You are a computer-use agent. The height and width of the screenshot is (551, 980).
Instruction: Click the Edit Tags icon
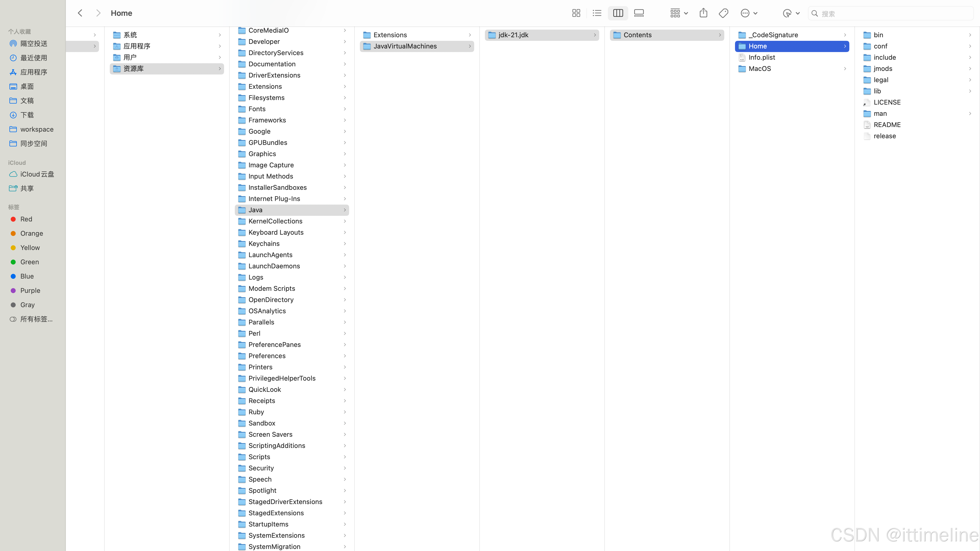(723, 13)
